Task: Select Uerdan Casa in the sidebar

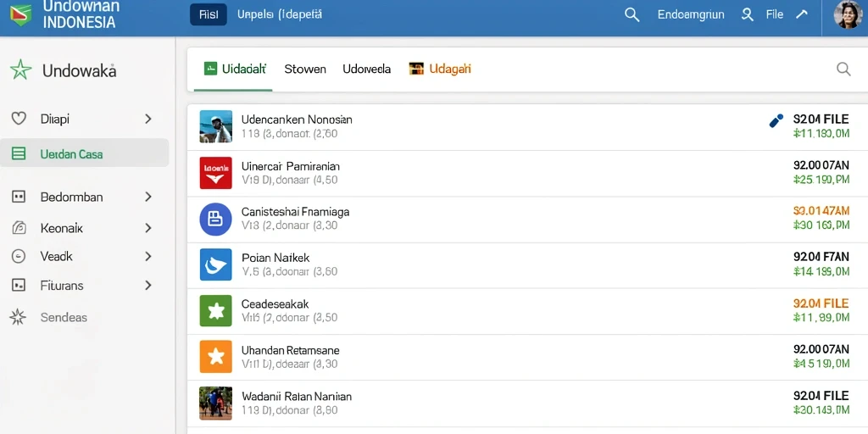Action: coord(84,153)
